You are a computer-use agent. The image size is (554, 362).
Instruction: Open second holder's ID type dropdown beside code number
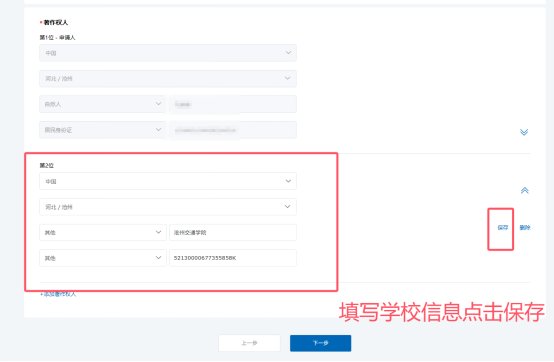tap(102, 258)
